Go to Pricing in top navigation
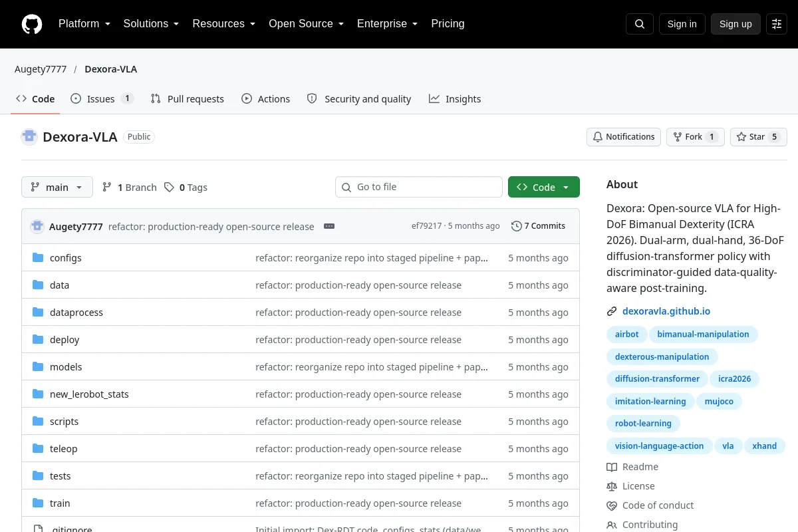The image size is (798, 532). pos(448,24)
